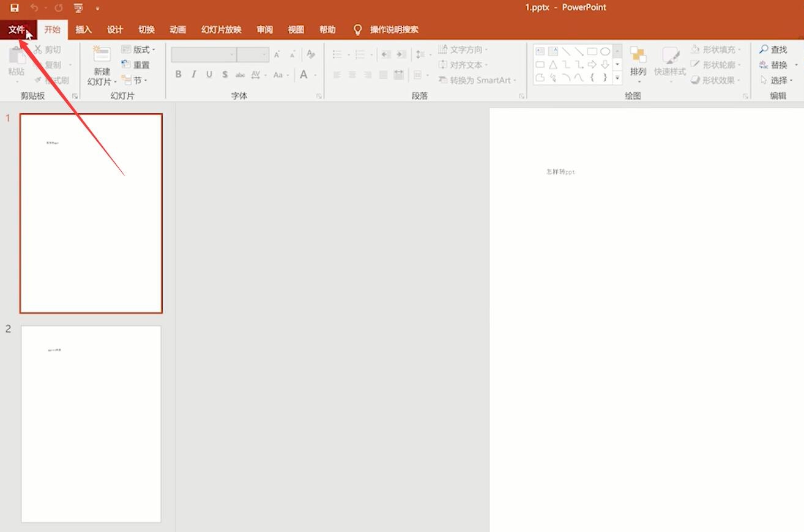This screenshot has height=532, width=804.
Task: Toggle Center alignment icon
Action: (x=352, y=75)
